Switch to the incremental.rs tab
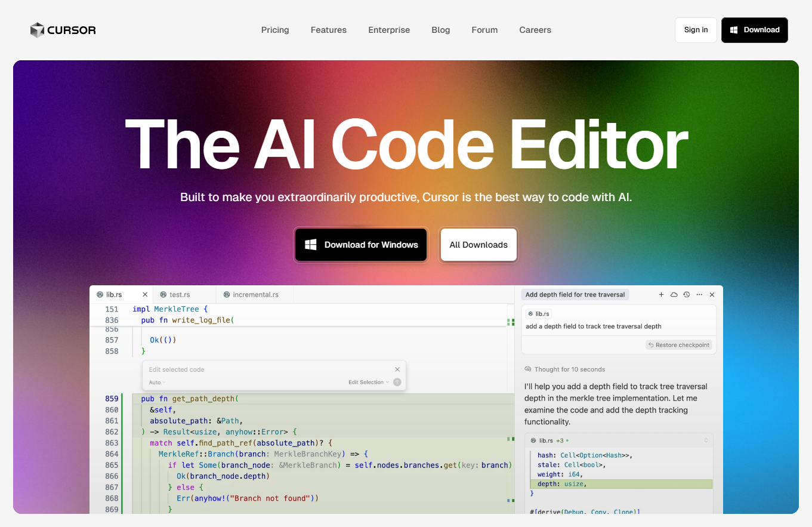Screen dimensions: 812x527 point(255,295)
